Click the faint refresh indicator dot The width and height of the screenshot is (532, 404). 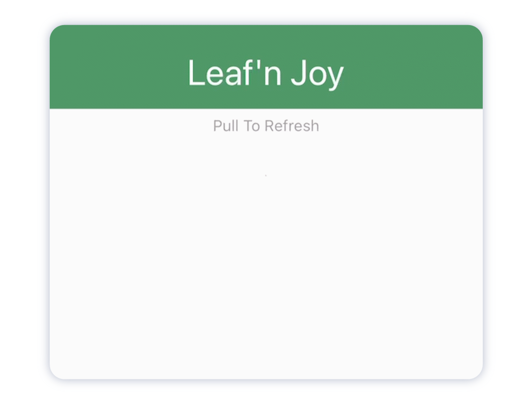266,175
